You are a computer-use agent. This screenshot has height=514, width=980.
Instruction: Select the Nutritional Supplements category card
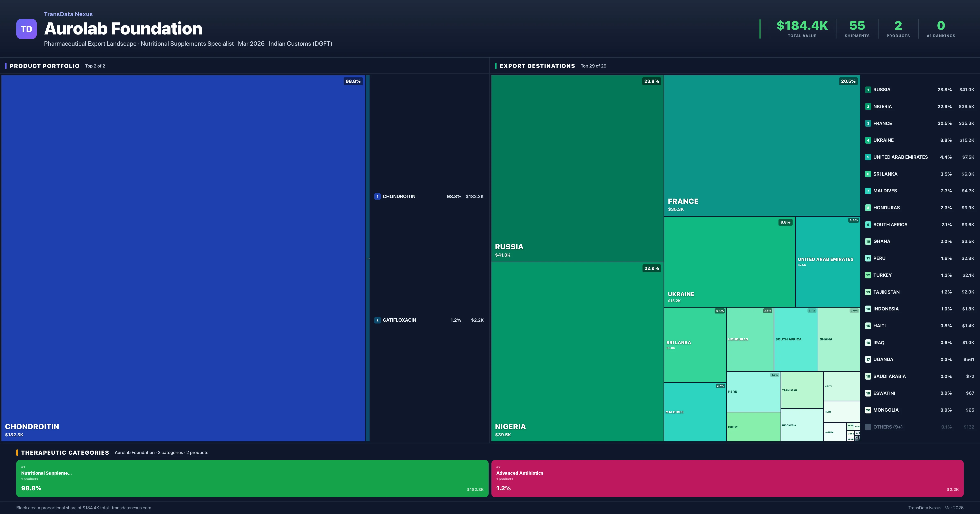pyautogui.click(x=252, y=478)
